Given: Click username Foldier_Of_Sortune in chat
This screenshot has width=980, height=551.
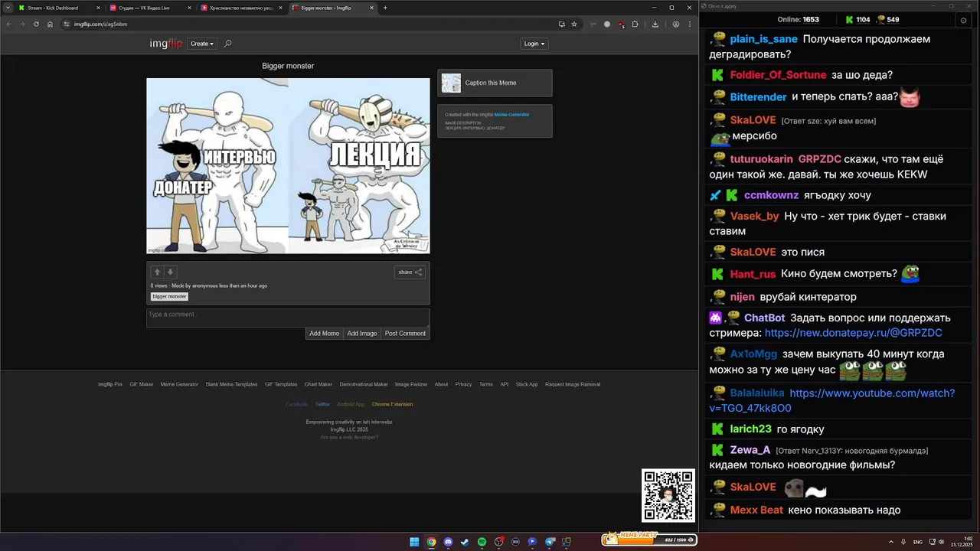Looking at the screenshot, I should [778, 75].
